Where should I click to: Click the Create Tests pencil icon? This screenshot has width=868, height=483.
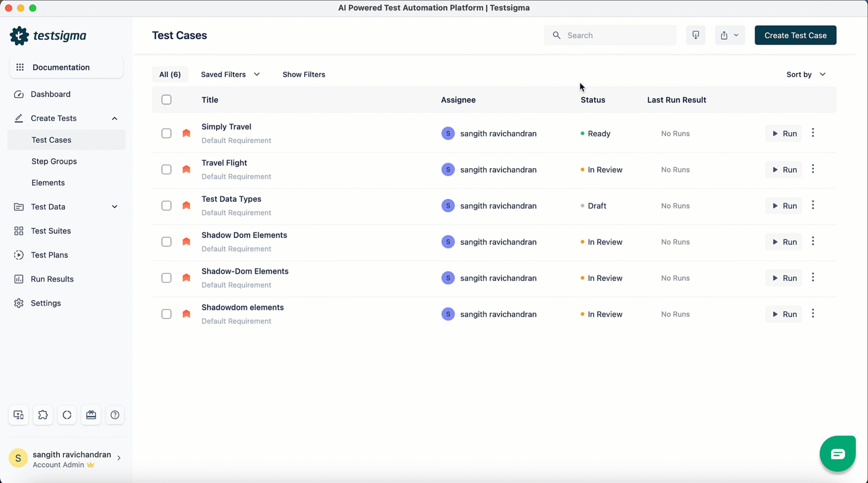point(19,118)
